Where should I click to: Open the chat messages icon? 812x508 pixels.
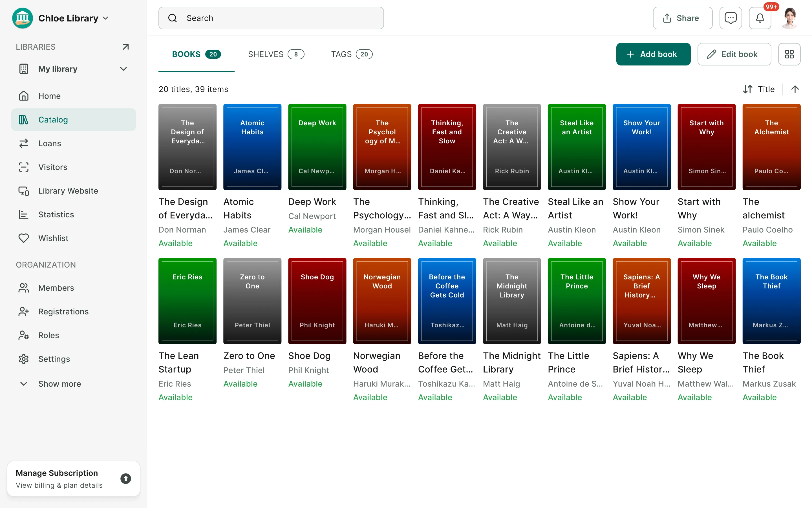(x=731, y=18)
